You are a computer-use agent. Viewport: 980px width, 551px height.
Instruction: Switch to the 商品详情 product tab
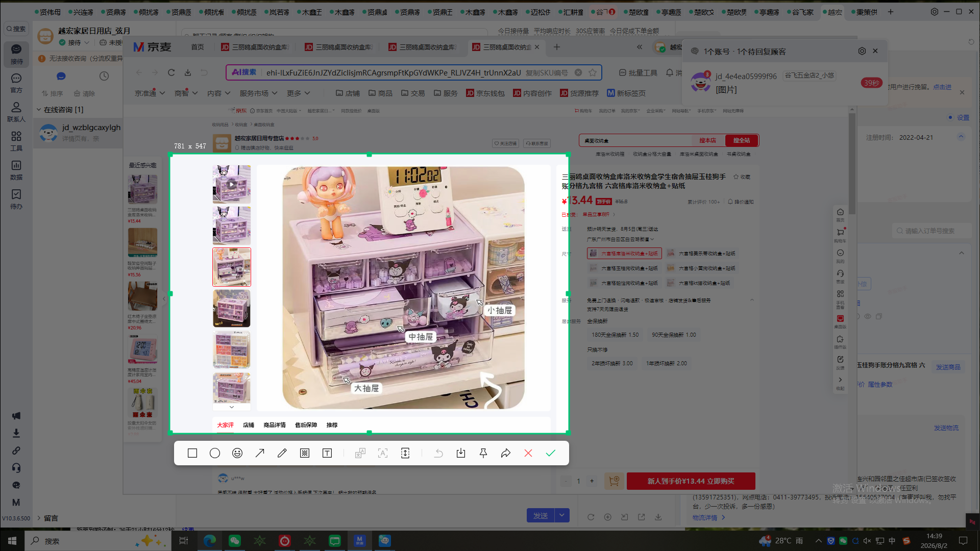[275, 425]
